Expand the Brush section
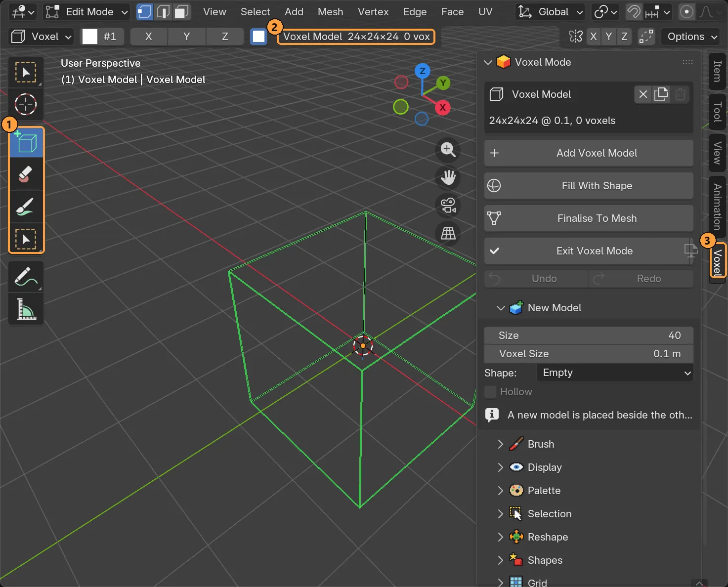Screen dimensions: 728x587 point(501,444)
